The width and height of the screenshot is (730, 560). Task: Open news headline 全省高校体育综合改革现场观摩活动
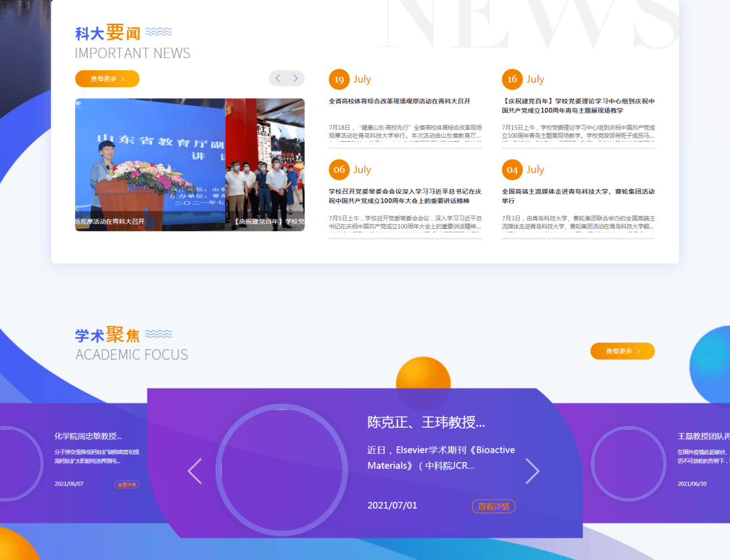point(399,101)
